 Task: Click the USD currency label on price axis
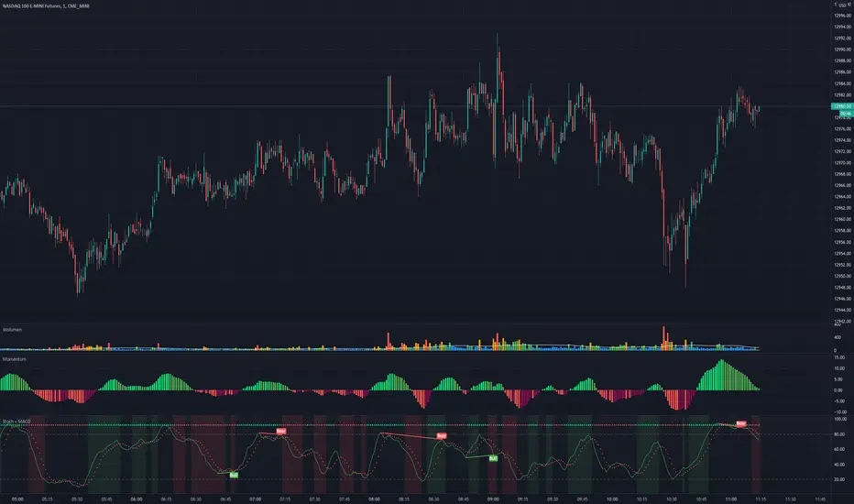(x=842, y=5)
